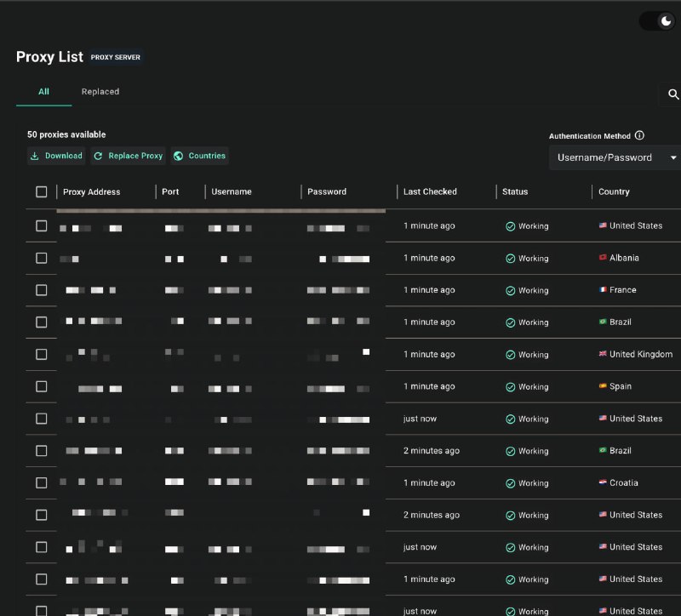Click the Authentication Method info icon

[x=639, y=135]
